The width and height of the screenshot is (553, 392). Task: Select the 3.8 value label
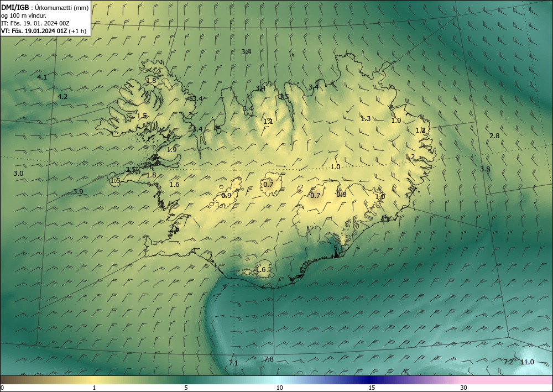485,169
